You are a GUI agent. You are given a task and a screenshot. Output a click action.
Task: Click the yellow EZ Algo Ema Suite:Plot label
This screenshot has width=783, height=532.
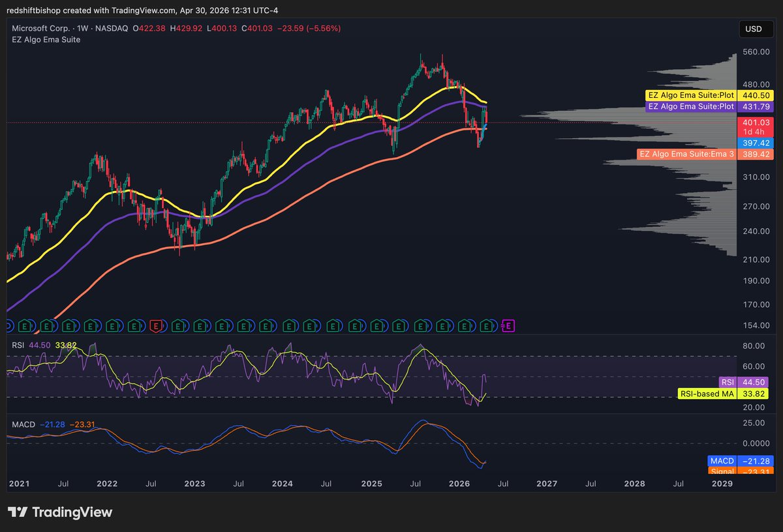point(690,95)
